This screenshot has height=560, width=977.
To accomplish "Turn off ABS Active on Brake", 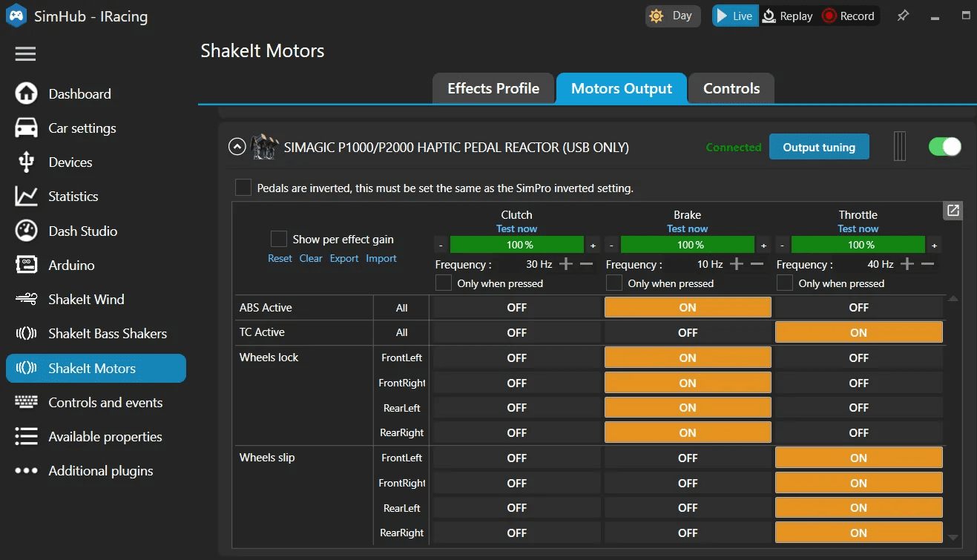I will tap(688, 308).
